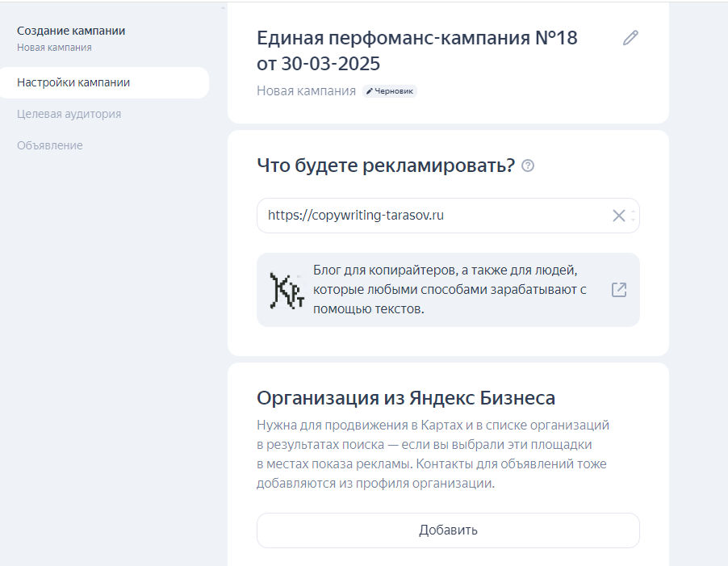Click the pencil icon to rename campaign
The width and height of the screenshot is (728, 566).
[x=630, y=38]
